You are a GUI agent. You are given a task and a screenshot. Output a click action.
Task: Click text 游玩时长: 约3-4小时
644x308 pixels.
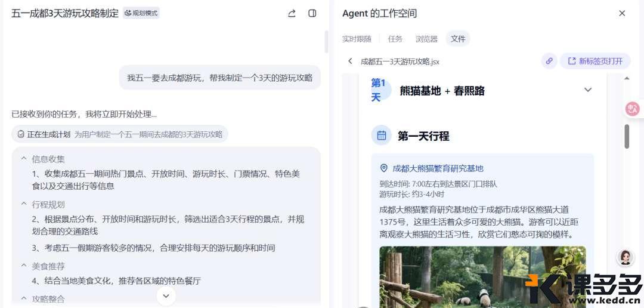click(x=411, y=194)
